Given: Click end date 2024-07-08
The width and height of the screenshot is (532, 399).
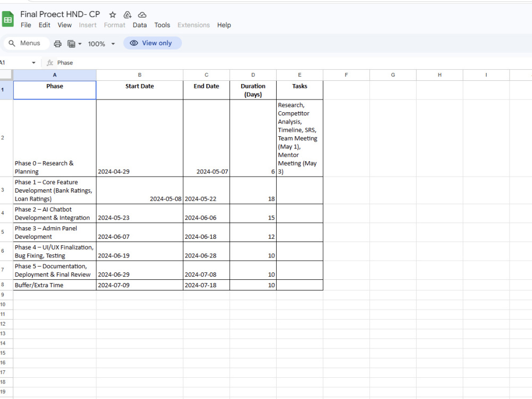Looking at the screenshot, I should click(206, 270).
